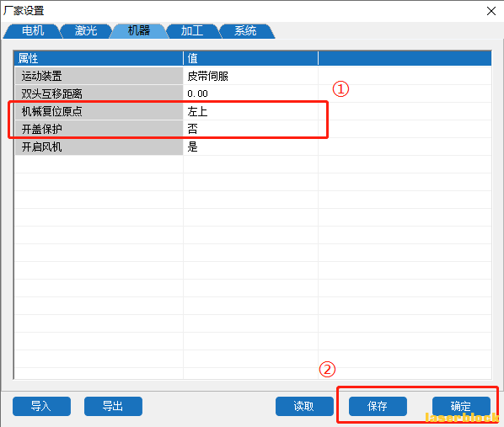
Task: Save settings with the 保存 button
Action: (378, 406)
